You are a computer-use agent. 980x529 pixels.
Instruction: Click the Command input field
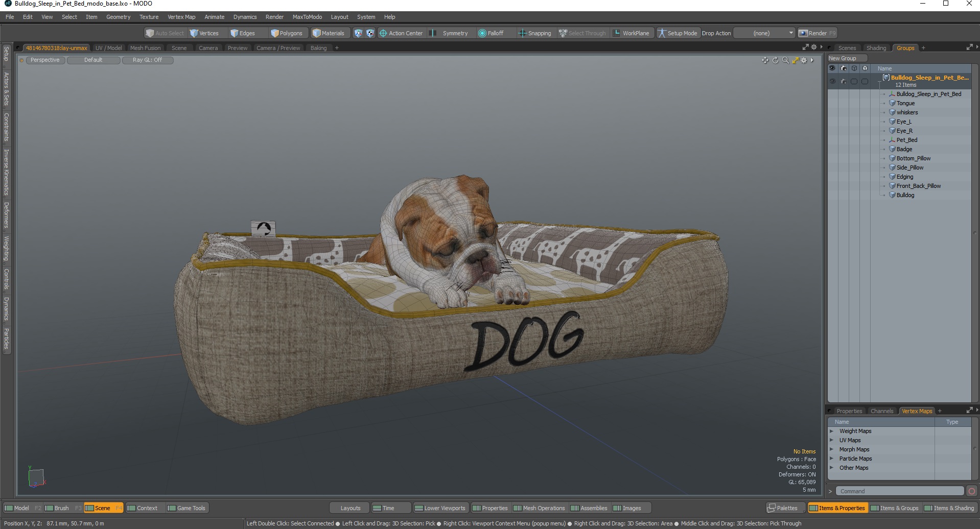pyautogui.click(x=900, y=491)
